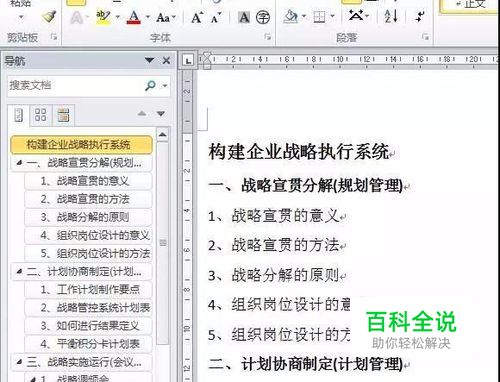Click the document title 构建企业战略执行系统
Viewport: 500px width, 382px height.
click(299, 152)
